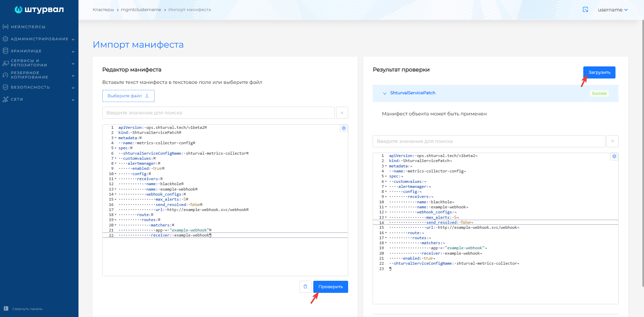Go to Кластеры breadcrumb
This screenshot has height=317, width=644.
coord(103,10)
